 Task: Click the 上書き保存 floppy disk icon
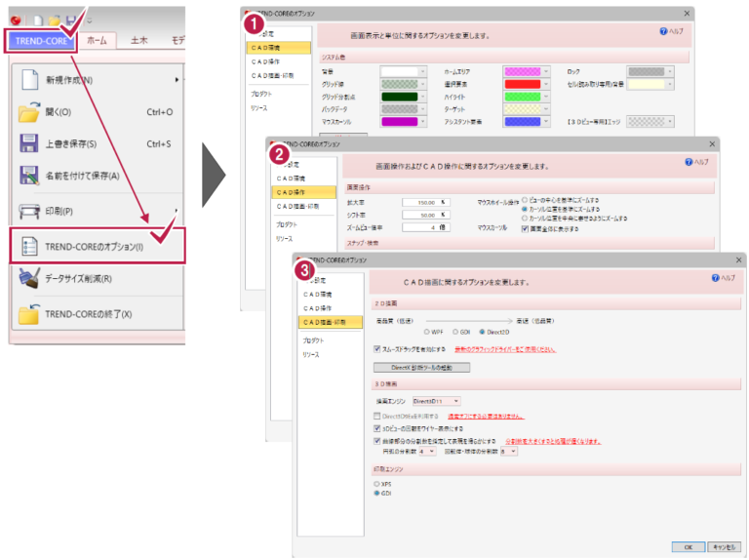(29, 144)
